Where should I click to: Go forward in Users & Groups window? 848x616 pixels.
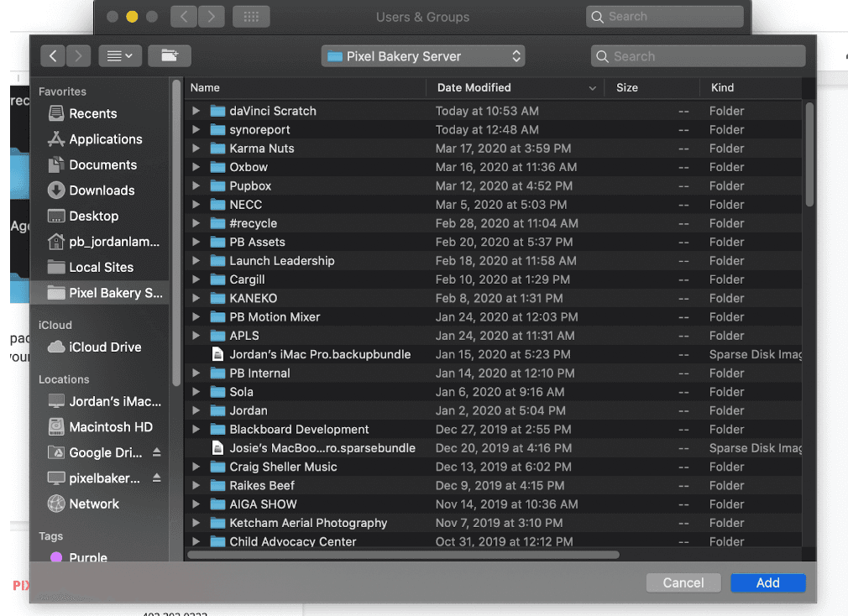pyautogui.click(x=211, y=17)
